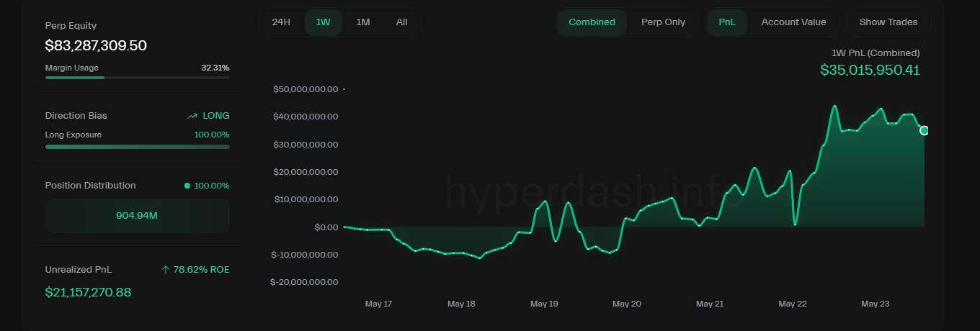Viewport: 980px width, 331px height.
Task: Click the 904.94M position bar
Action: (x=137, y=216)
